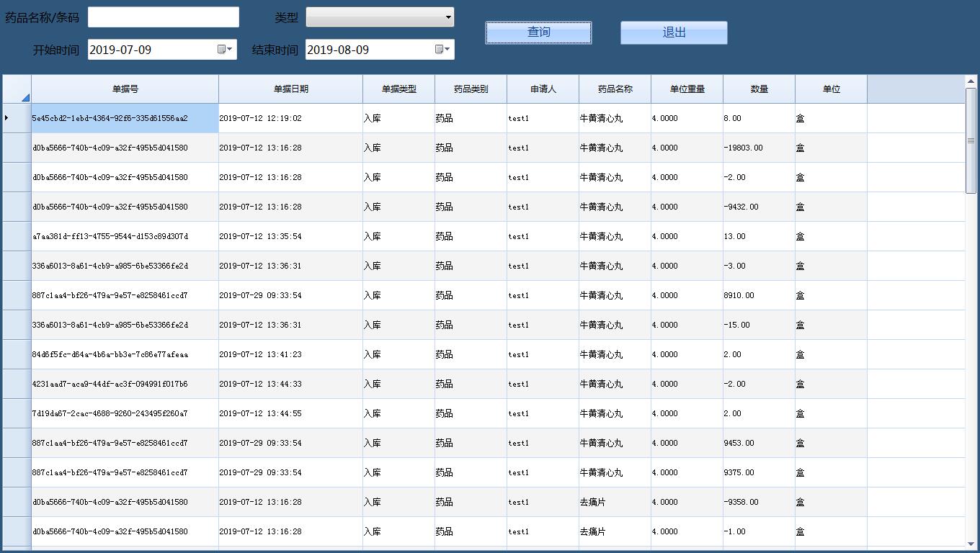Sort by 单据日期 column header

click(290, 89)
